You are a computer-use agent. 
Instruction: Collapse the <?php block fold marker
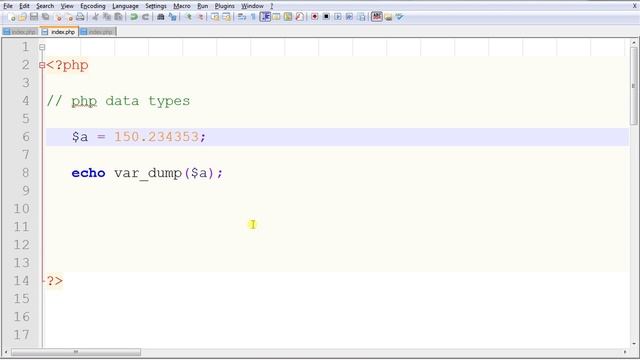click(42, 65)
